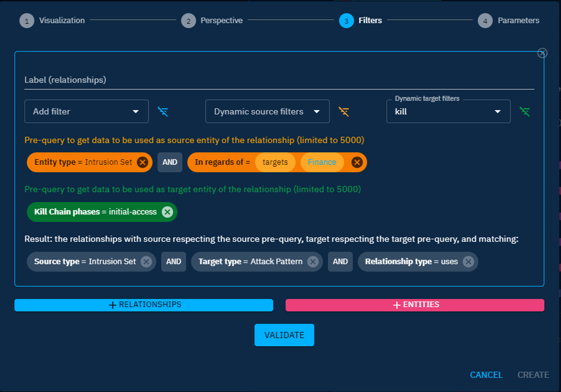Remove the Kill Chain phases filter chip
The width and height of the screenshot is (561, 392).
click(167, 212)
